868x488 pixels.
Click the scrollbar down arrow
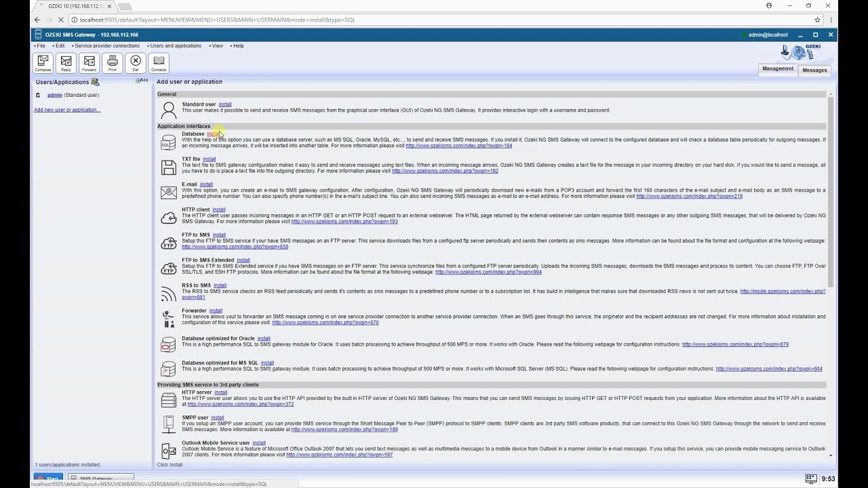pyautogui.click(x=831, y=456)
